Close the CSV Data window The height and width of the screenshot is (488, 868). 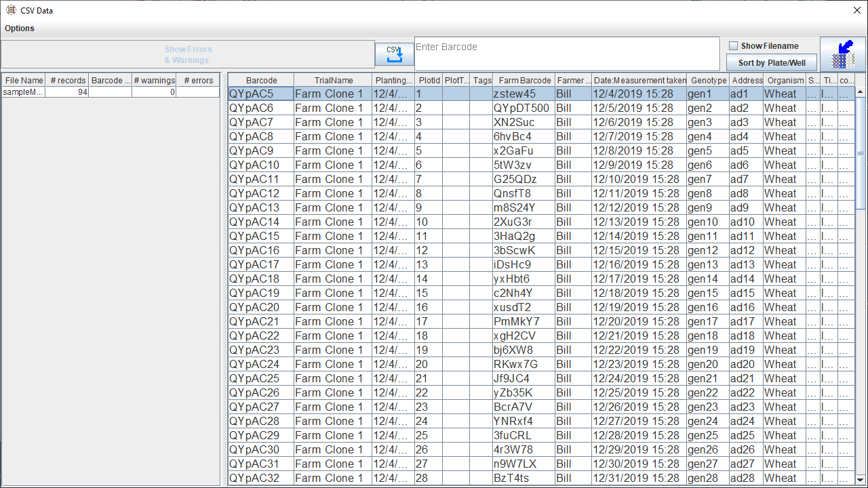coord(856,10)
